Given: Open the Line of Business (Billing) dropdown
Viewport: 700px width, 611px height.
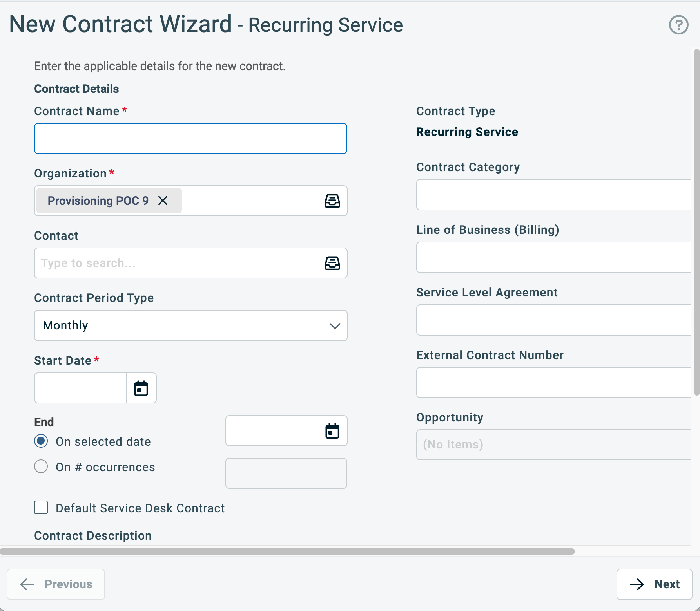Looking at the screenshot, I should [x=553, y=257].
